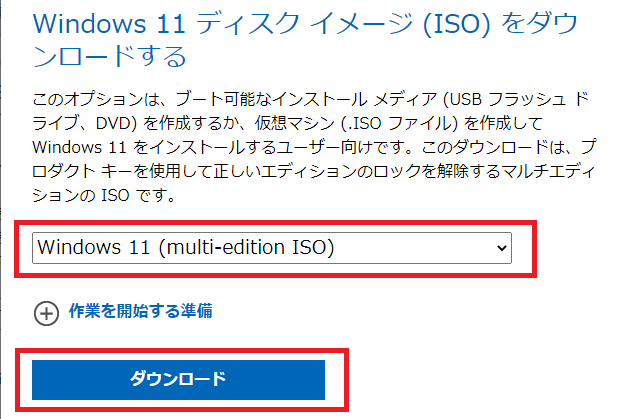Image resolution: width=623 pixels, height=419 pixels.
Task: Click Windows 11 をインストールする in the paragraph
Action: tap(154, 147)
